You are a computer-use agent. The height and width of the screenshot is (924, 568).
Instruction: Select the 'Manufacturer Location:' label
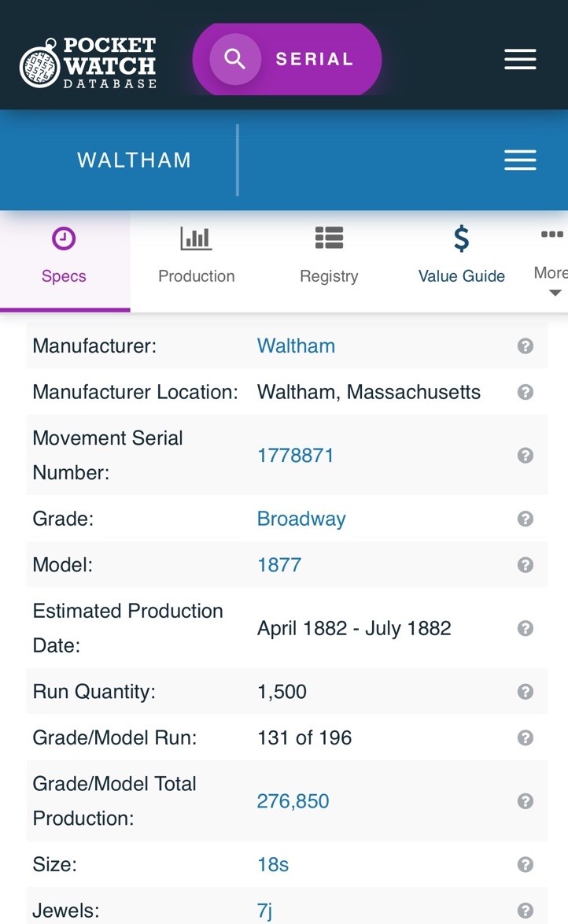[x=135, y=392]
